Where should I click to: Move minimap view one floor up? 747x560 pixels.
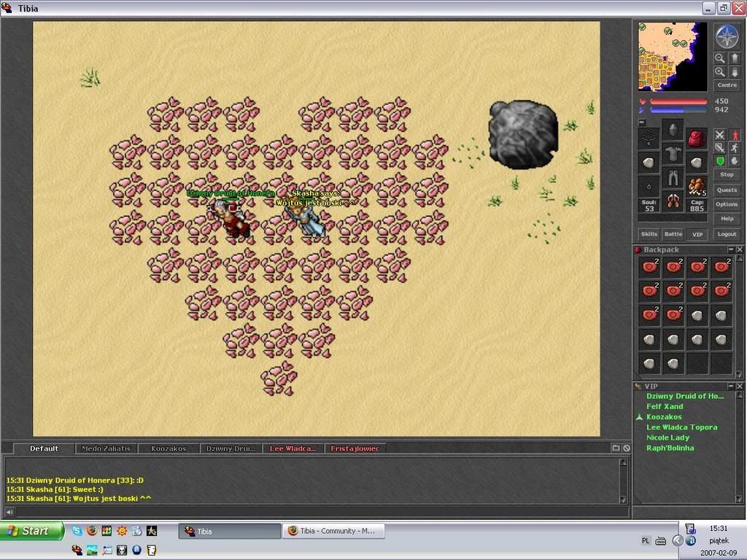(x=734, y=58)
